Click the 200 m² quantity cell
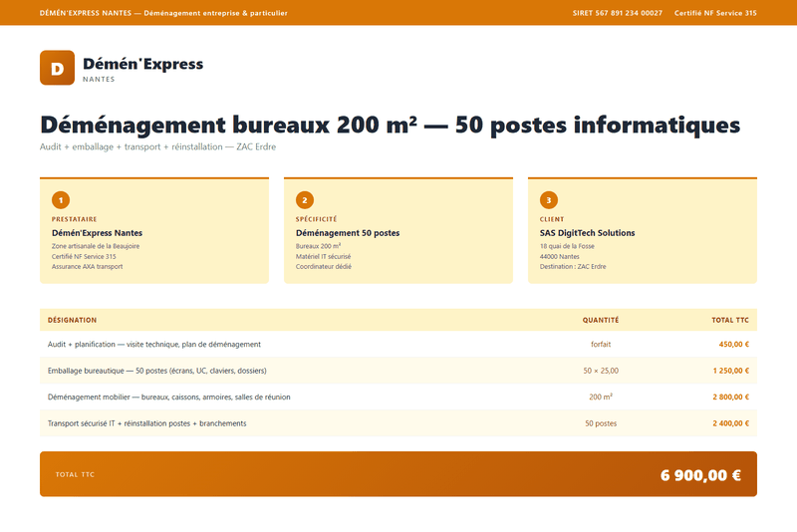The width and height of the screenshot is (797, 532). [601, 398]
